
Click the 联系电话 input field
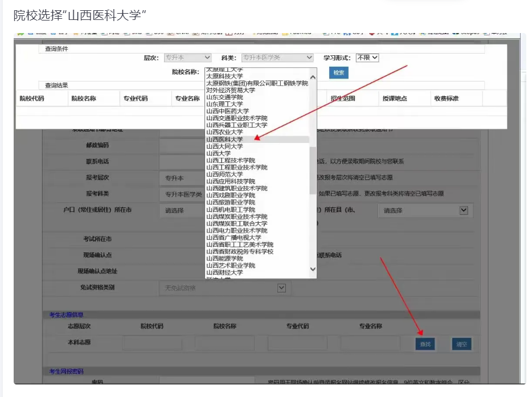coord(182,162)
